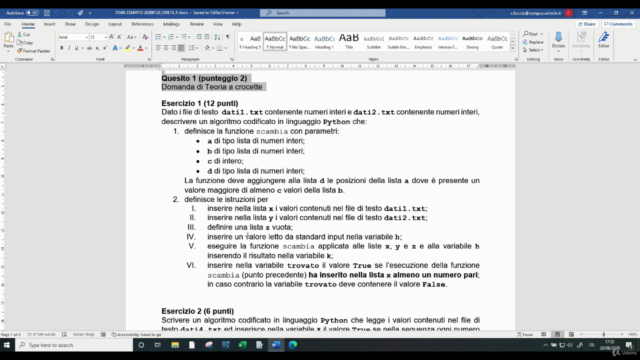
Task: Click Align Left in Paragraph group
Action: 158,48
